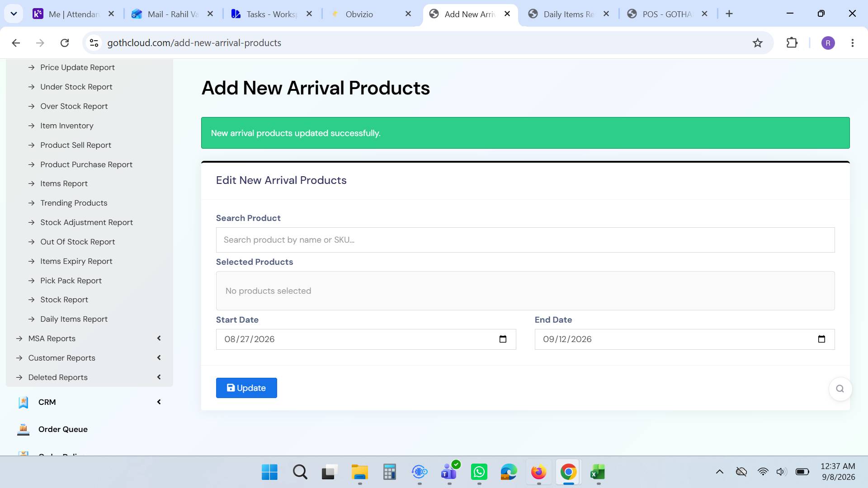Image resolution: width=868 pixels, height=488 pixels.
Task: Open the Order Queue sidebar icon
Action: coord(24,429)
